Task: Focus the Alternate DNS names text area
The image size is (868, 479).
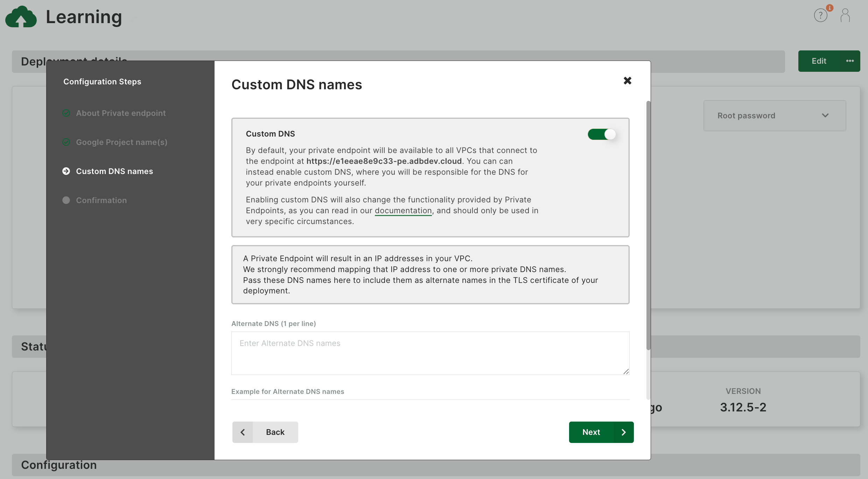Action: click(x=430, y=353)
